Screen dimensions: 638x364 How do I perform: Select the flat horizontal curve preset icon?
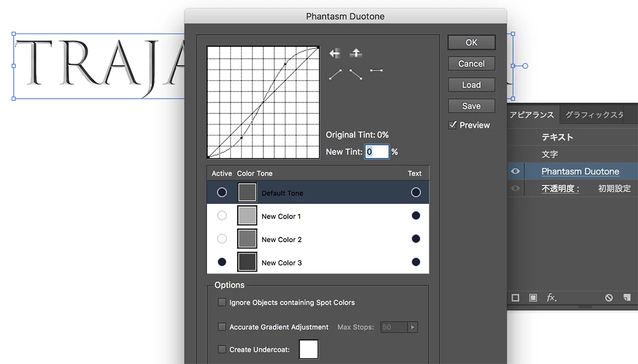pyautogui.click(x=376, y=70)
